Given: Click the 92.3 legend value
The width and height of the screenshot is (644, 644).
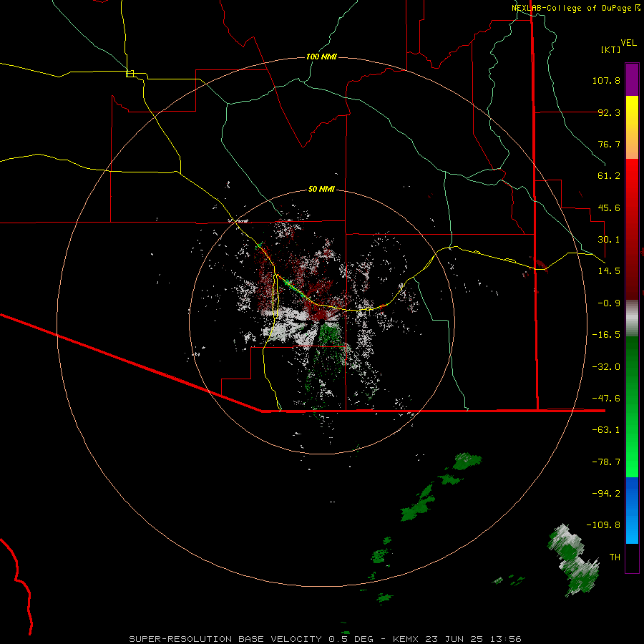Looking at the screenshot, I should click(x=609, y=112).
